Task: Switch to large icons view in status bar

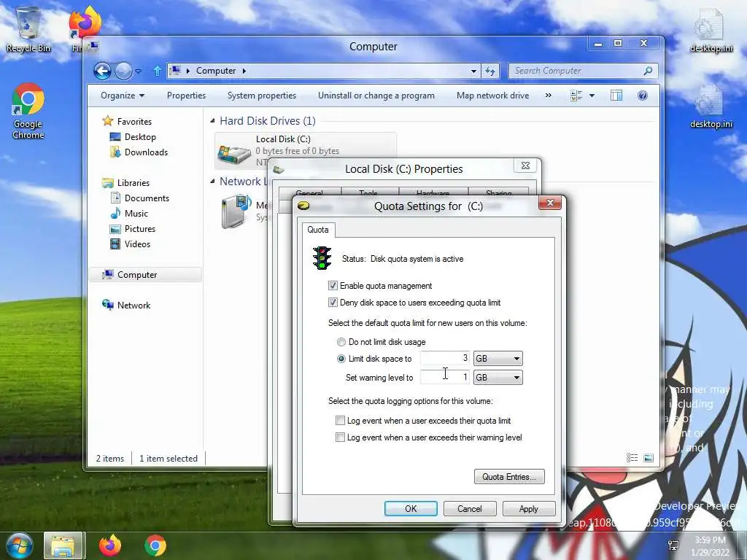Action: pos(649,458)
